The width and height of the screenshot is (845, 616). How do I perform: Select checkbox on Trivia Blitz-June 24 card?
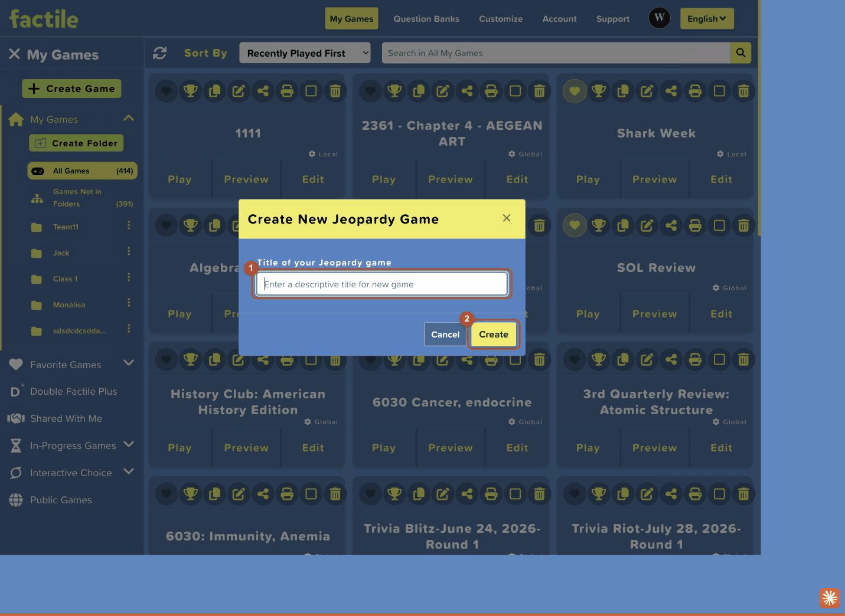[x=516, y=494]
